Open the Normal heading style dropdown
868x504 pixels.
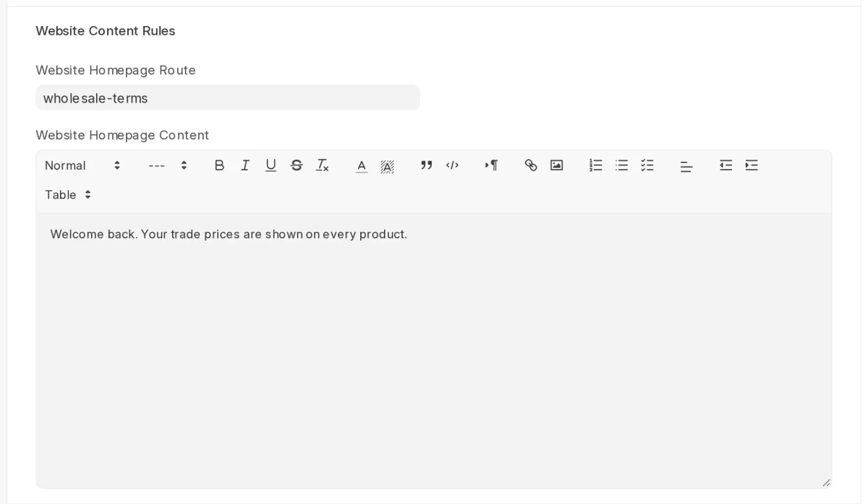click(x=83, y=166)
